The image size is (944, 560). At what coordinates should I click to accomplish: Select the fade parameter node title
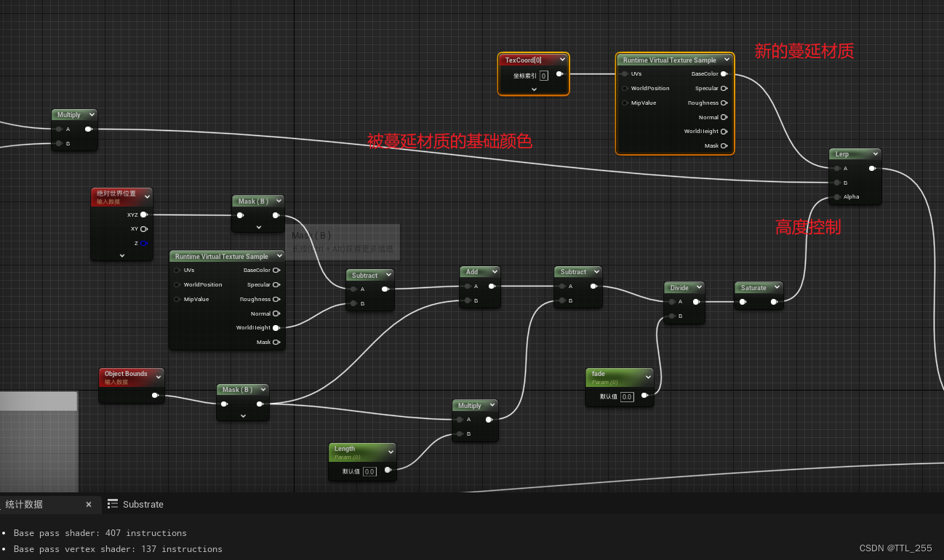[599, 374]
